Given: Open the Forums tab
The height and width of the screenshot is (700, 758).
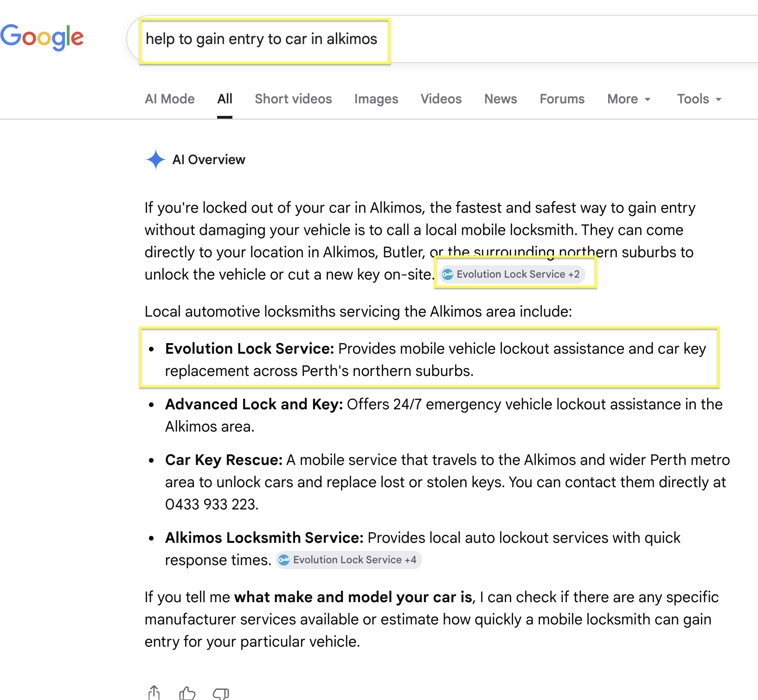Looking at the screenshot, I should tap(562, 99).
